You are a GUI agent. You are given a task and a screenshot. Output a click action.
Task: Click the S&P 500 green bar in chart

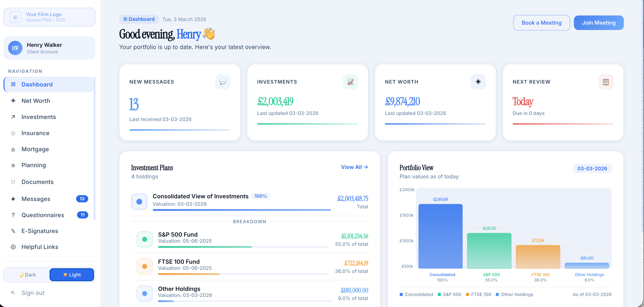(489, 251)
